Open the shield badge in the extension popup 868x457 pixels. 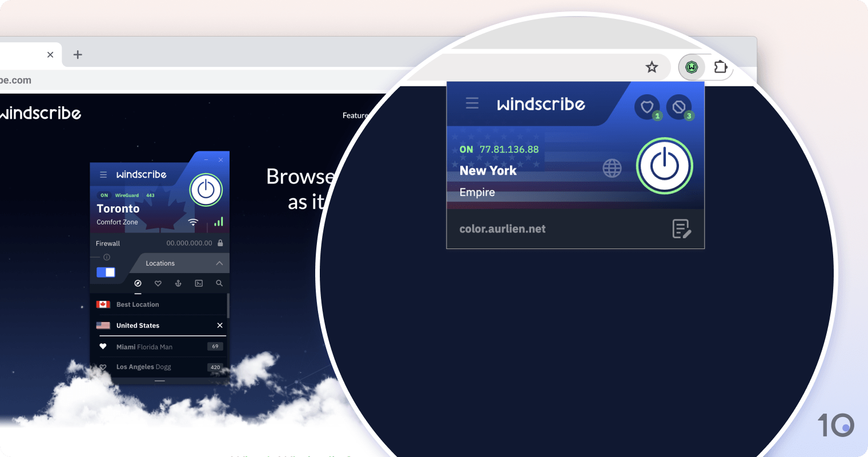point(647,107)
